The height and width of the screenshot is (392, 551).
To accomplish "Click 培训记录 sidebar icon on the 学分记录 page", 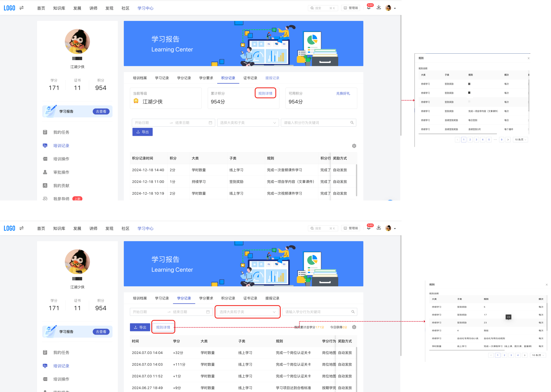I will point(45,366).
